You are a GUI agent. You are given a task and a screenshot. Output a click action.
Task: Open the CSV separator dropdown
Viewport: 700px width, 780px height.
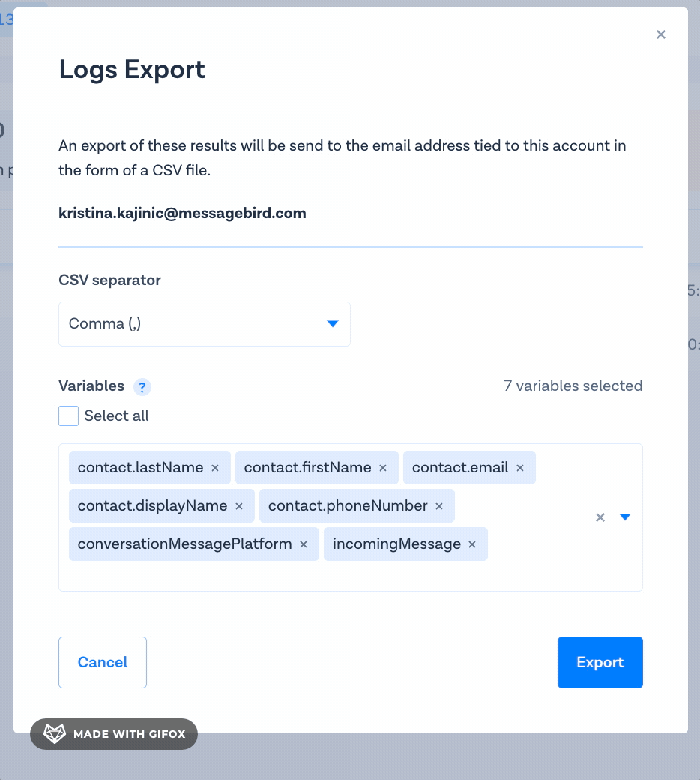[333, 324]
